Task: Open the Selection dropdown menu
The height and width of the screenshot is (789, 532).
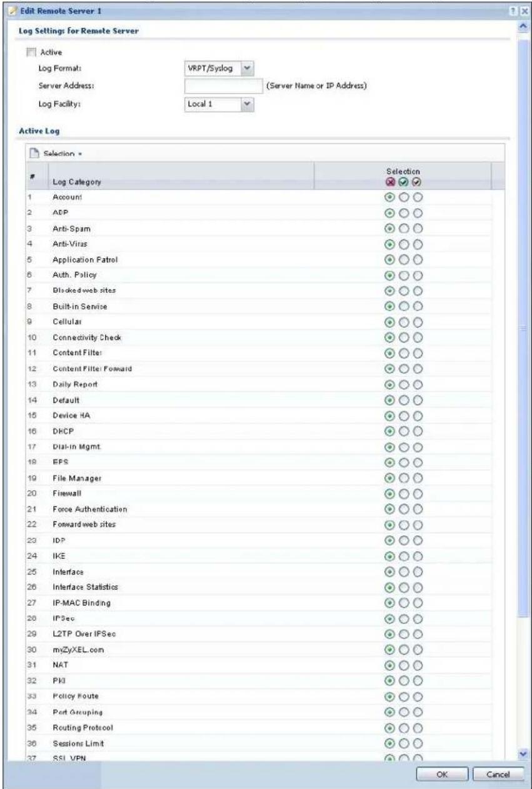Action: (63, 154)
